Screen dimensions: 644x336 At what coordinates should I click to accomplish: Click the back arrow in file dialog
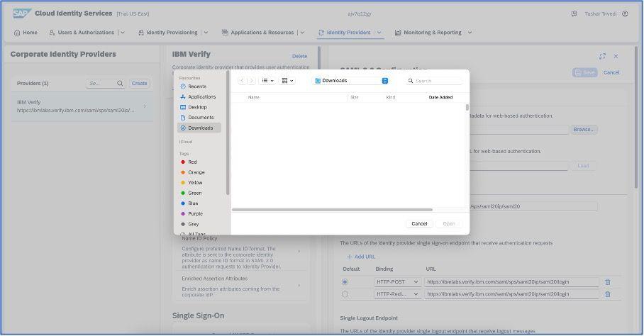[x=242, y=81]
